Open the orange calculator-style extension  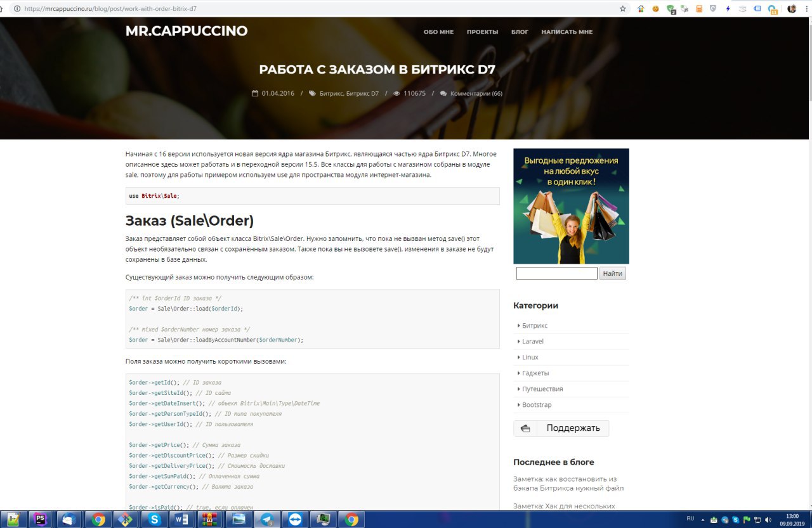(699, 9)
